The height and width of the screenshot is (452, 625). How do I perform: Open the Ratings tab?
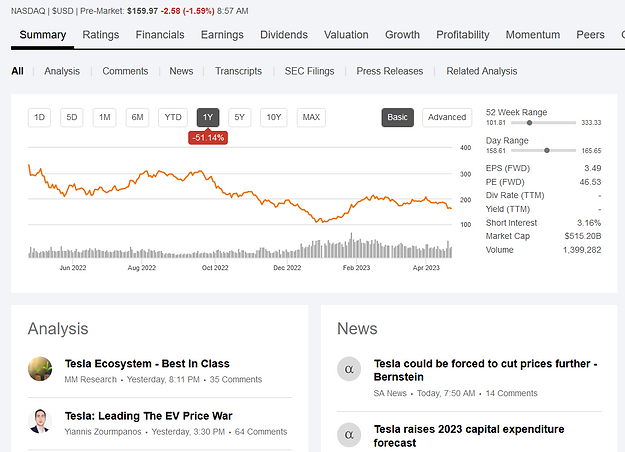point(101,35)
